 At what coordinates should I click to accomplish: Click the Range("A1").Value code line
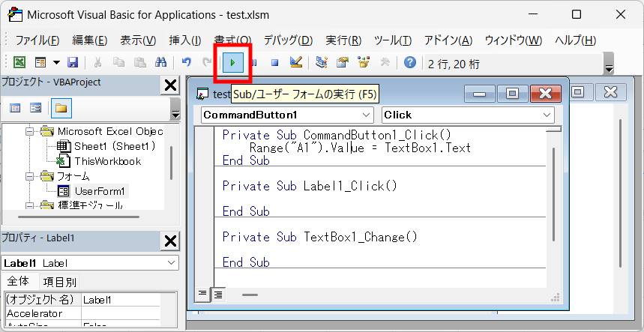coord(360,148)
